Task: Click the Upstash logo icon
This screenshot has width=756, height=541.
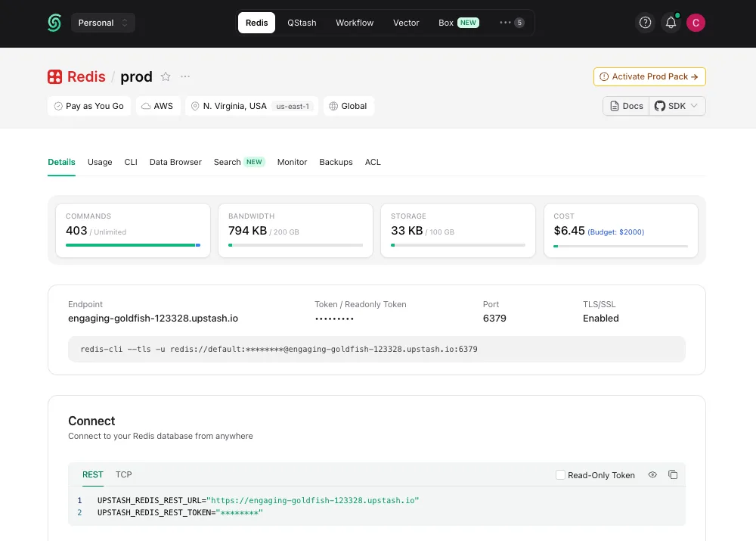Action: click(54, 23)
